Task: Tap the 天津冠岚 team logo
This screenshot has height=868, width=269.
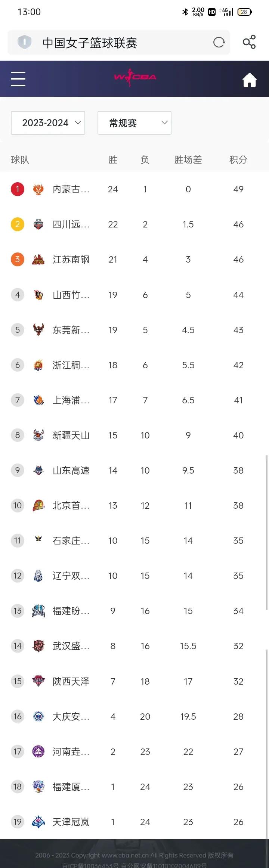Action: point(38,822)
